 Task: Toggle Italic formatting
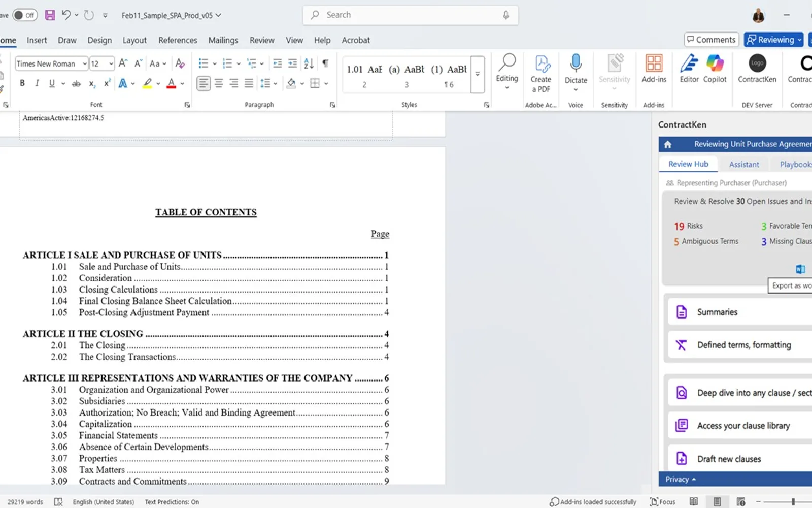pyautogui.click(x=37, y=83)
